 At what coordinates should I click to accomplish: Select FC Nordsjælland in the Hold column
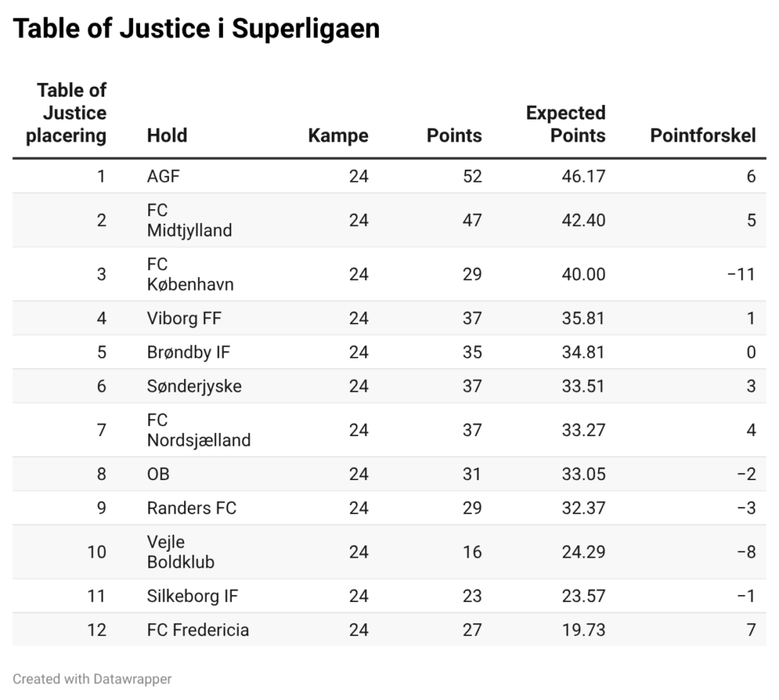(x=199, y=430)
